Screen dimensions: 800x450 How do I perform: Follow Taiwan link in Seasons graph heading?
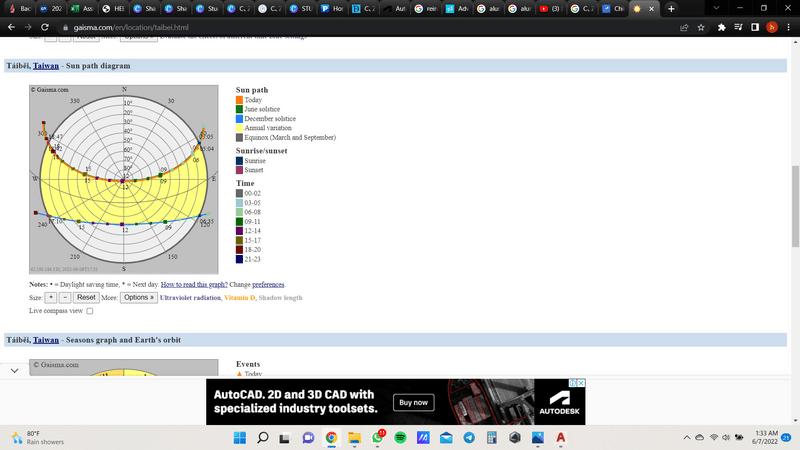pos(46,340)
